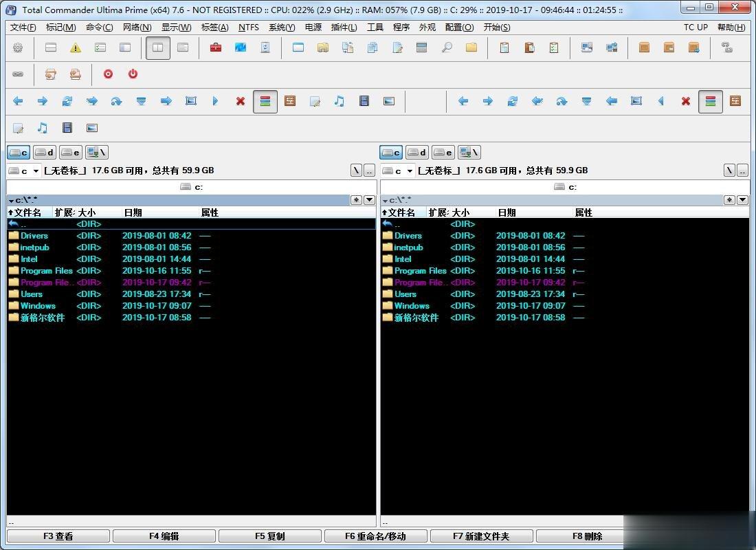Launch the calculator icon in the toolbar

[x=421, y=47]
